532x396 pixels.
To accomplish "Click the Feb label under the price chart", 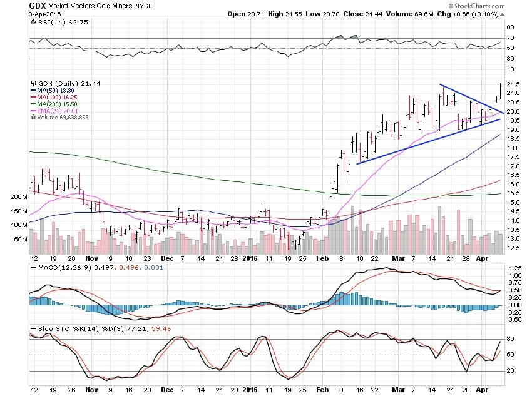I will tap(322, 258).
